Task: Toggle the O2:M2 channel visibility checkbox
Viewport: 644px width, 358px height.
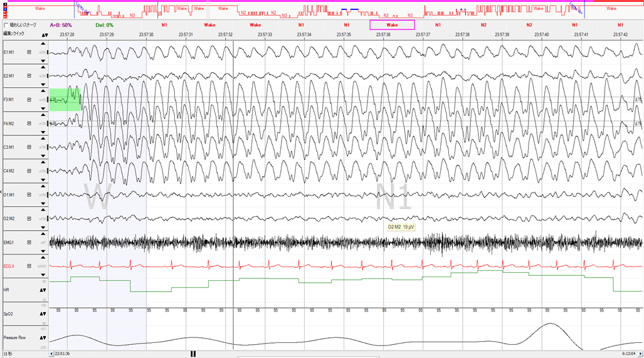Action: pos(29,218)
